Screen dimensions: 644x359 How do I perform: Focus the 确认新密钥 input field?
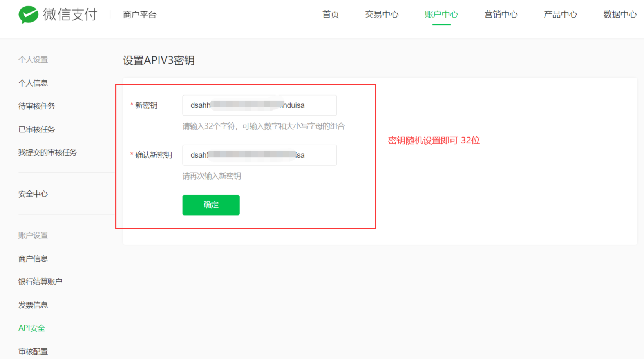pos(259,155)
